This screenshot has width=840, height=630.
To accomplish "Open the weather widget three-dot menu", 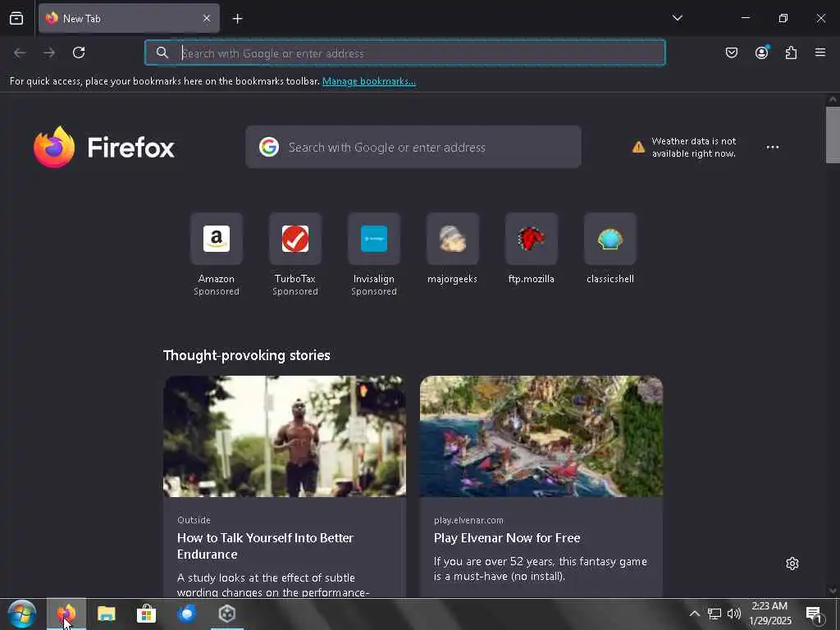I will pos(772,148).
